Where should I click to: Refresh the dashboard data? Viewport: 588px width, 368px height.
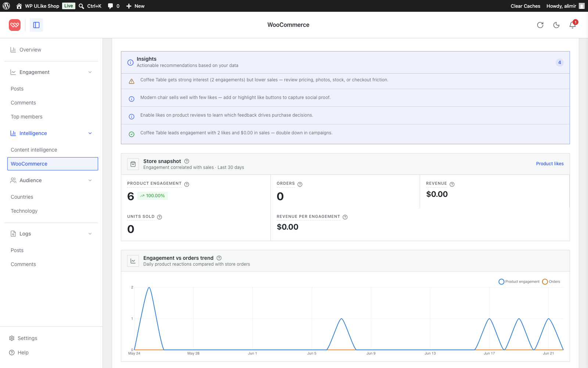[x=540, y=25]
